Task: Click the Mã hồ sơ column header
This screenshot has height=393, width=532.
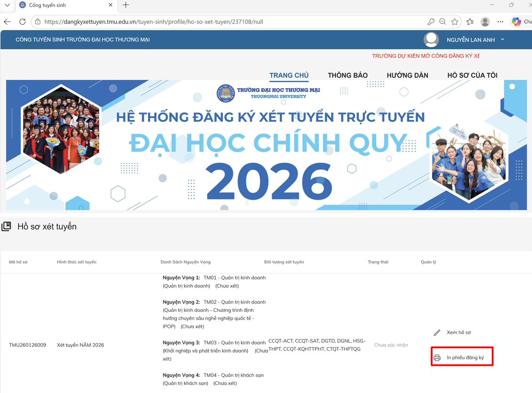Action: tap(18, 262)
